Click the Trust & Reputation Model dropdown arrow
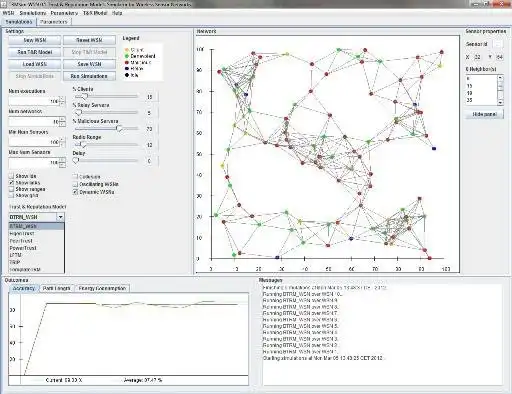Screen dimensions: 512x394 [x=60, y=217]
